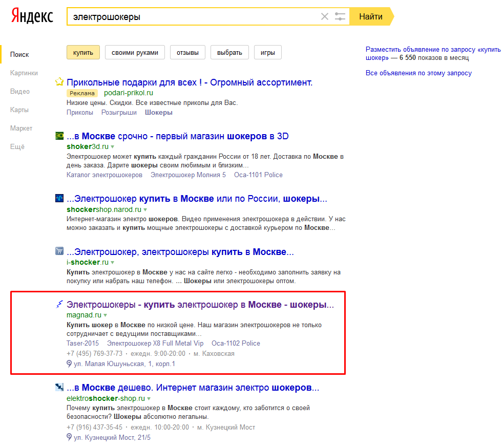This screenshot has width=503, height=448.
Task: Open address ул. Малая Юшуньская, 1, корп.1
Action: (124, 364)
